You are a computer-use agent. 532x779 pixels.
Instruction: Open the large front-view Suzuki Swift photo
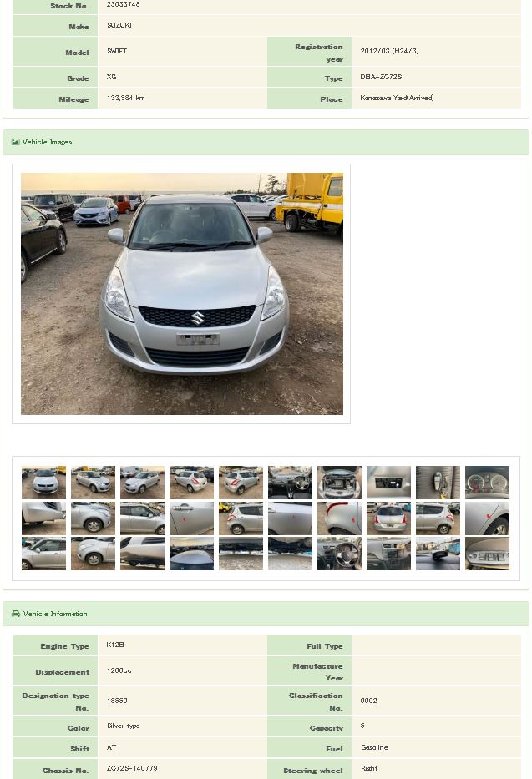point(182,294)
